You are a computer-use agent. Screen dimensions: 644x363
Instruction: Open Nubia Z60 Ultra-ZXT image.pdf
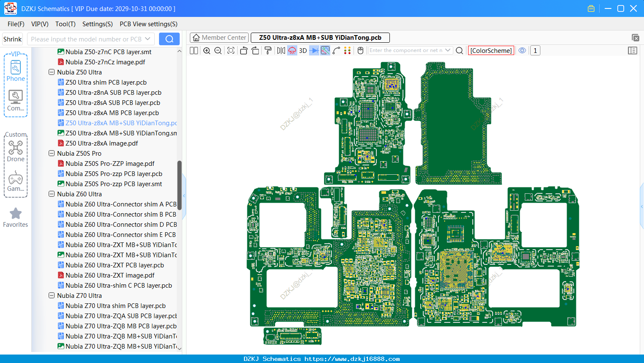click(106, 275)
